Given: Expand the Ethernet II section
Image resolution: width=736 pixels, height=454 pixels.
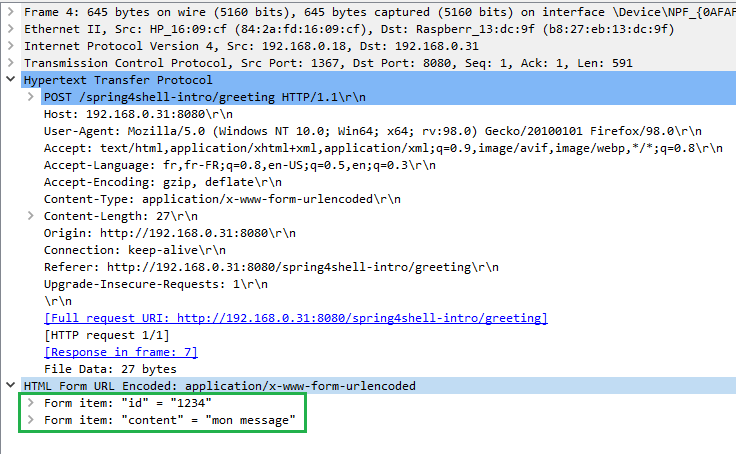Looking at the screenshot, I should click(x=10, y=29).
